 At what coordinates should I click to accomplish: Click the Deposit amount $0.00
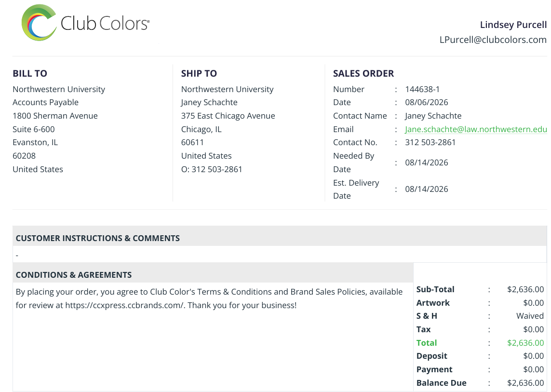click(534, 356)
